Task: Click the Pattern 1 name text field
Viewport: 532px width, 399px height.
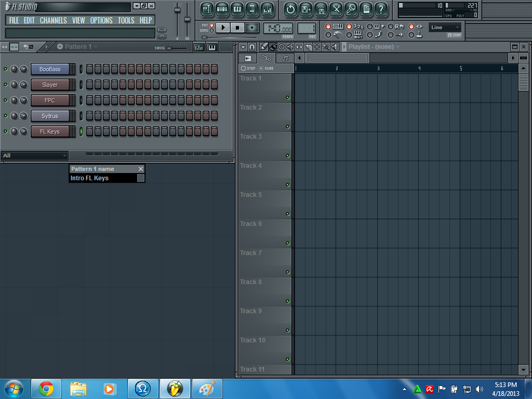Action: [x=102, y=178]
